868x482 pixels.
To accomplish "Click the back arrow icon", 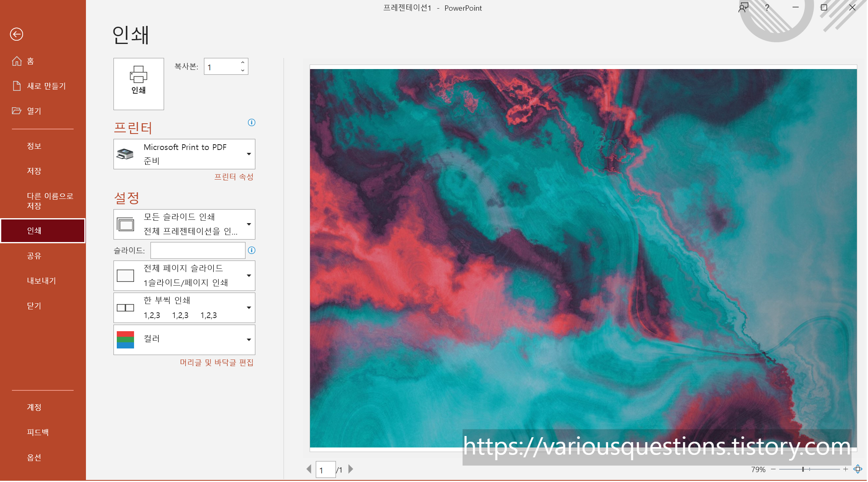I will (x=16, y=34).
